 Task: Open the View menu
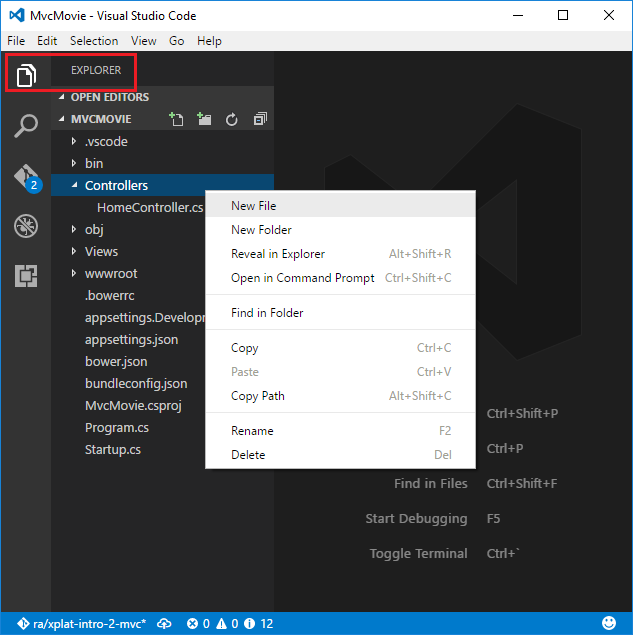point(143,41)
